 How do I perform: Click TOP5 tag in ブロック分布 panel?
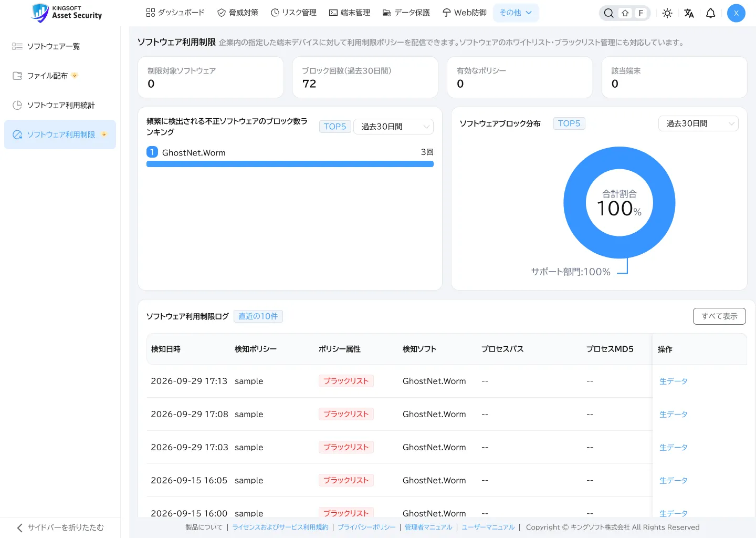pos(569,123)
